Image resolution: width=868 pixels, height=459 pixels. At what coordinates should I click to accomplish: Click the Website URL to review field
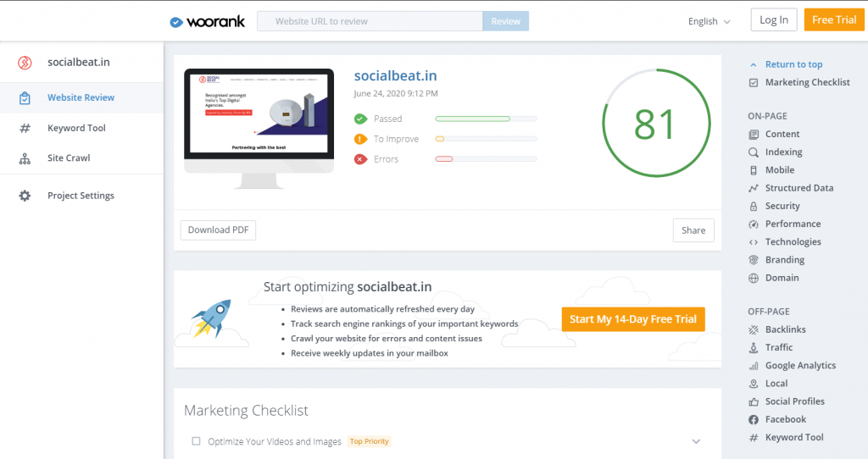pyautogui.click(x=370, y=21)
